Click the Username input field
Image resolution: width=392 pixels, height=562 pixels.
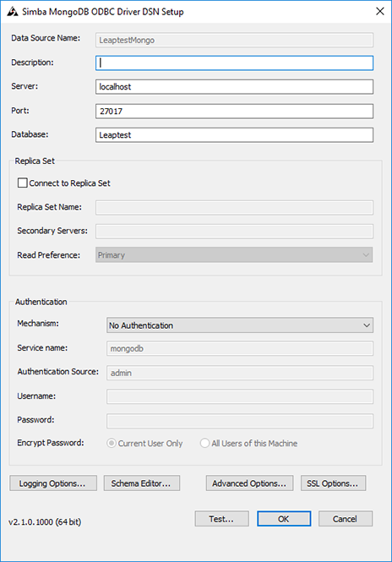pyautogui.click(x=240, y=396)
